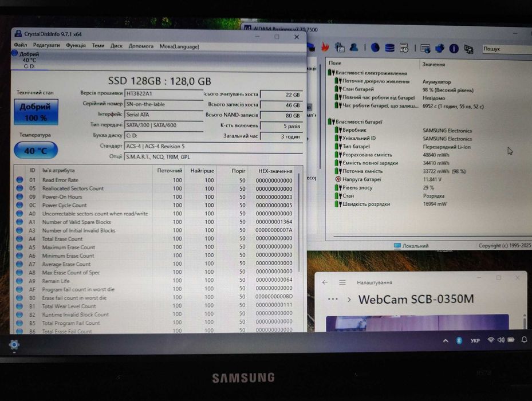Click the interface field Serial ATA
Viewport: 532px width, 401px height.
point(164,115)
